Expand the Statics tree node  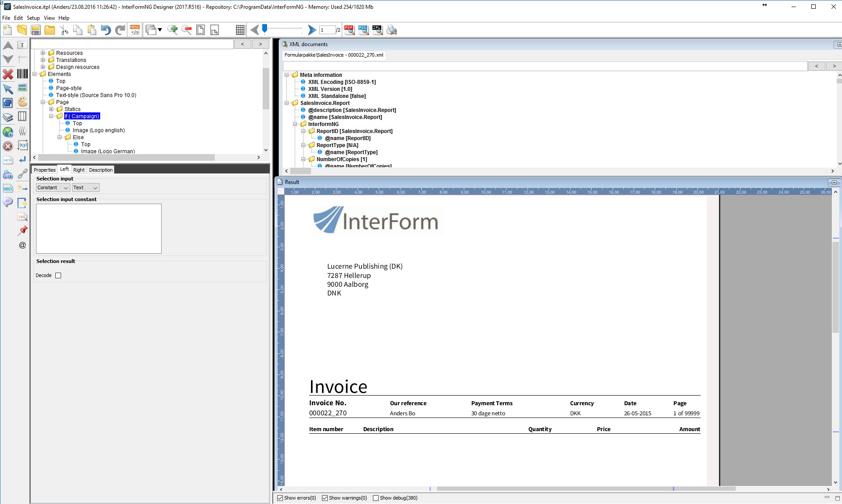51,109
